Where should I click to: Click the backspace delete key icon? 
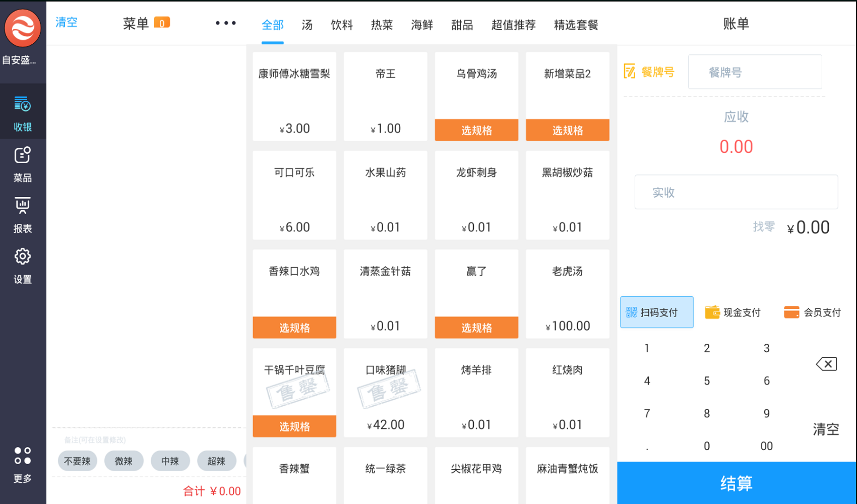click(x=826, y=364)
